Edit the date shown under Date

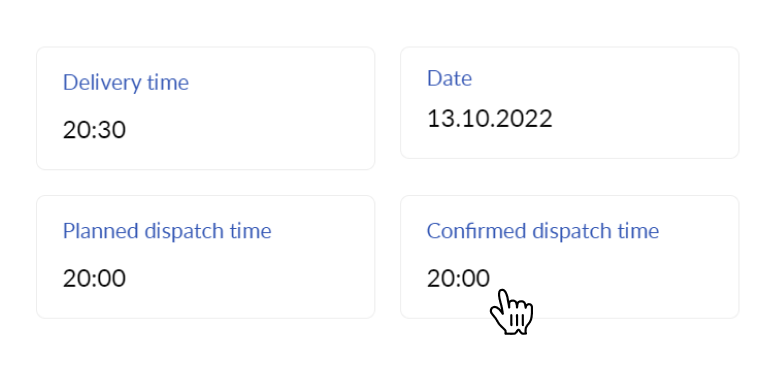[489, 119]
